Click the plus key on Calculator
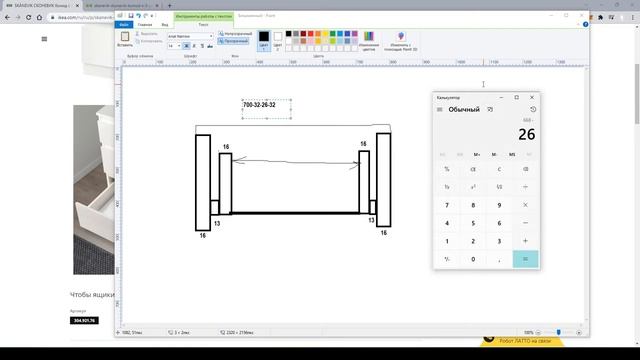The width and height of the screenshot is (640, 360). (x=525, y=241)
